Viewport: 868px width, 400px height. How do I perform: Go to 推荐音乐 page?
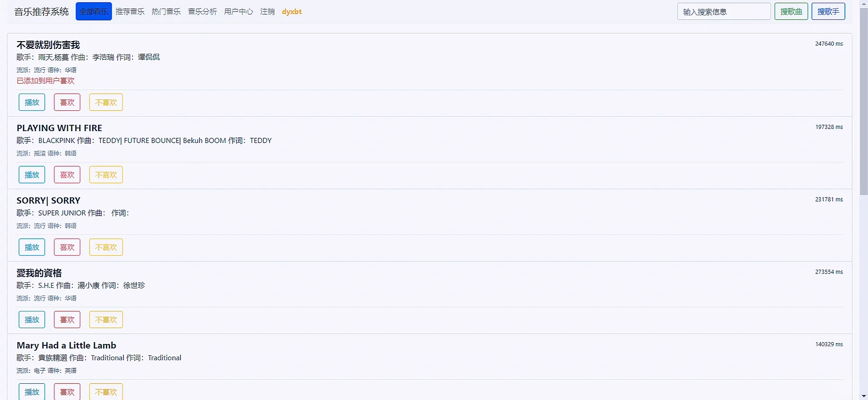pyautogui.click(x=130, y=12)
